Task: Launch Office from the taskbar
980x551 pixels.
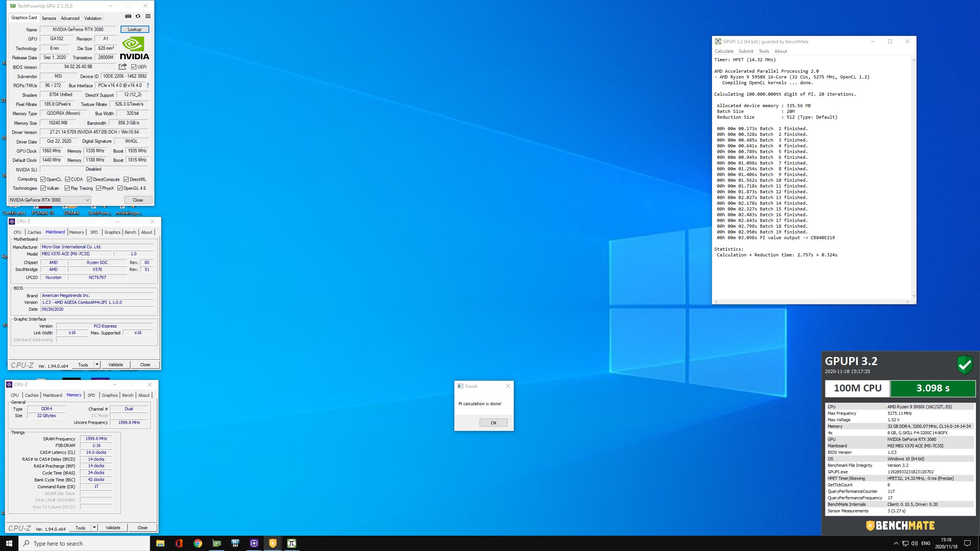Action: (179, 543)
